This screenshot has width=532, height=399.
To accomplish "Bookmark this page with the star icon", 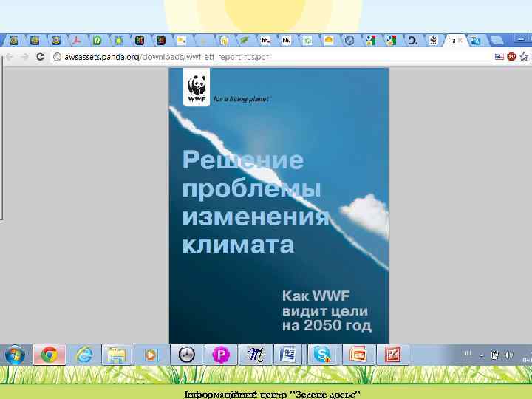I will point(524,56).
